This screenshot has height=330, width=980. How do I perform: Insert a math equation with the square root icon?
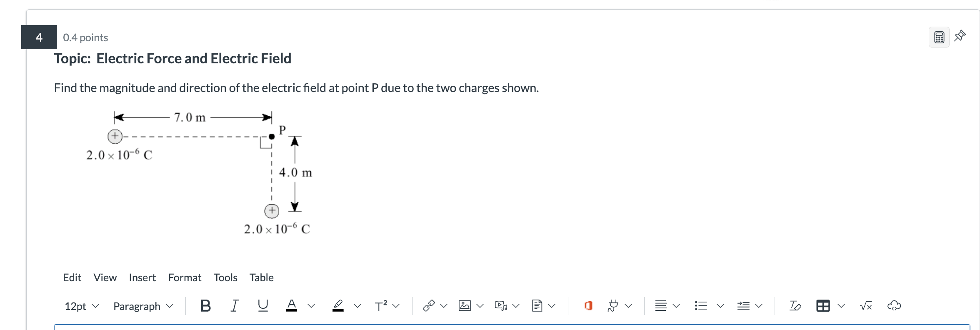click(865, 305)
